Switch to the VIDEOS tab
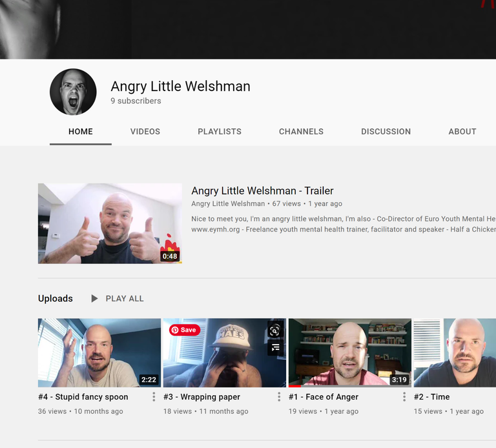The height and width of the screenshot is (448, 496). tap(145, 132)
